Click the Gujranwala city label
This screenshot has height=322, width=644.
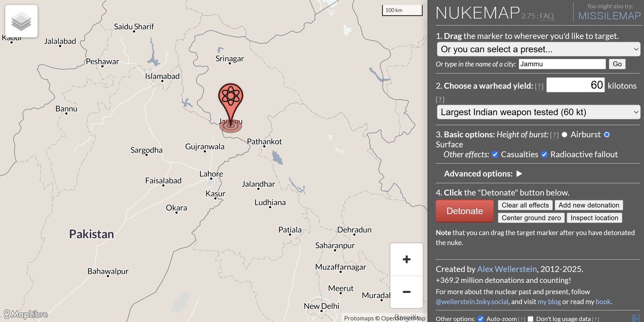(205, 147)
